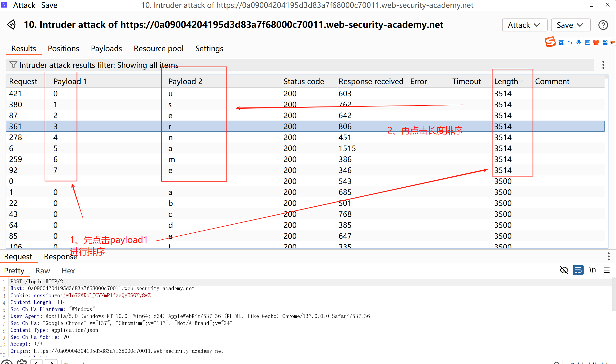Click Sogou input method microphone icon
The height and width of the screenshot is (364, 616).
coord(578,42)
